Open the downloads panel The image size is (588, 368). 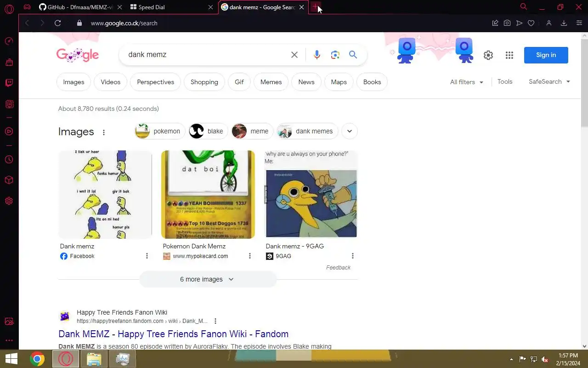pos(564,23)
